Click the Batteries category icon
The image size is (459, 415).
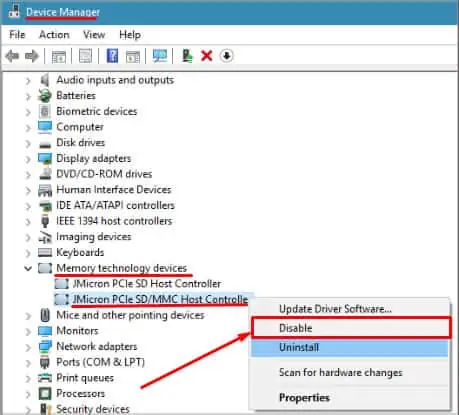pos(45,96)
